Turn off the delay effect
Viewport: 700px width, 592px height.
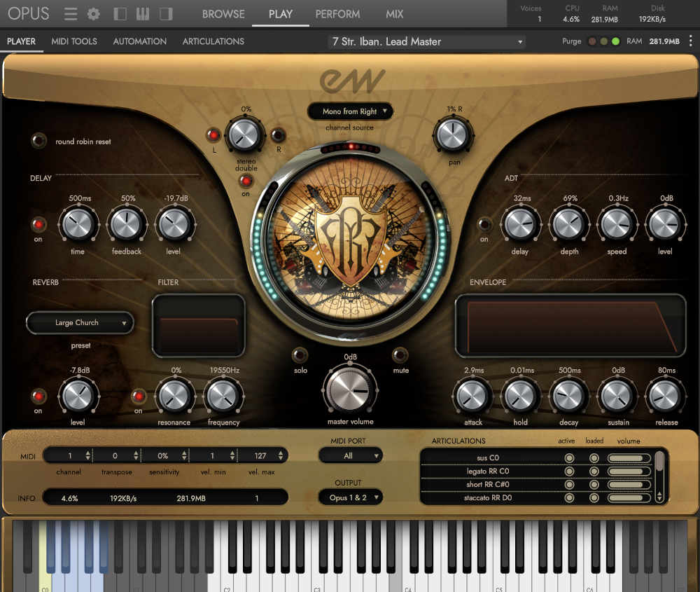coord(38,224)
